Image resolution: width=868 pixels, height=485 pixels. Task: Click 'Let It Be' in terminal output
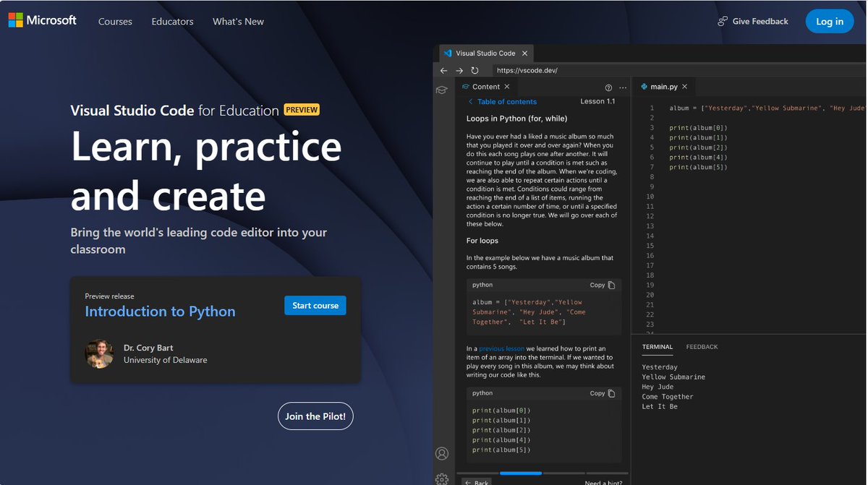(660, 407)
